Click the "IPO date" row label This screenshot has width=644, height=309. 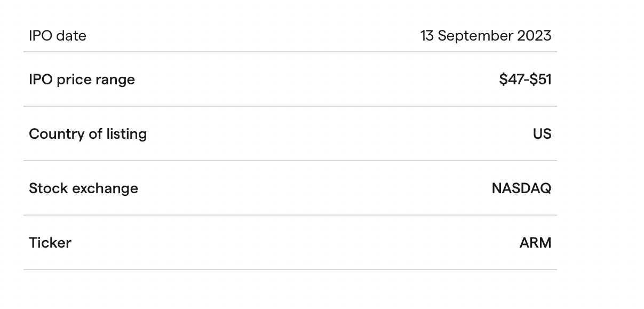point(58,36)
